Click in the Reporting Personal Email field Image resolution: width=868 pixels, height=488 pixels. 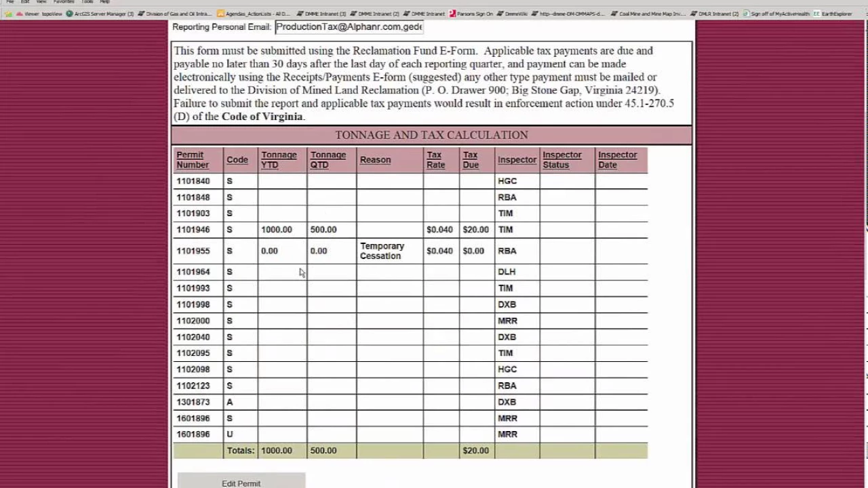tap(349, 27)
